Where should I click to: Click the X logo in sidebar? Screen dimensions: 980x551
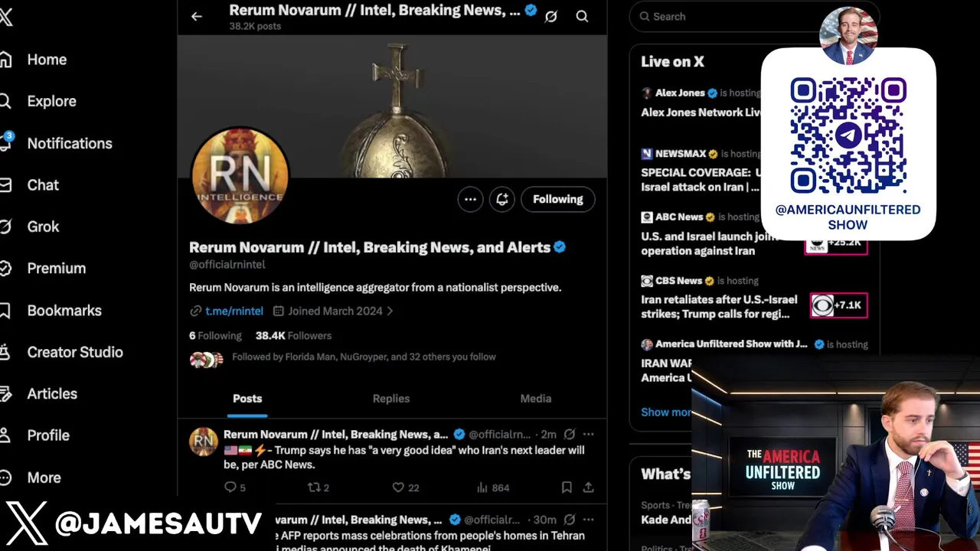click(x=6, y=17)
